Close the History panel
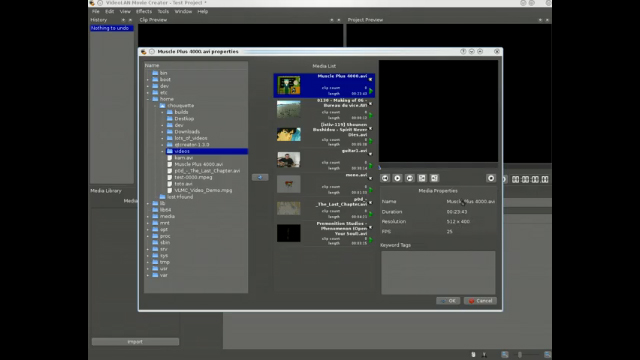The image size is (640, 360). pyautogui.click(x=130, y=20)
